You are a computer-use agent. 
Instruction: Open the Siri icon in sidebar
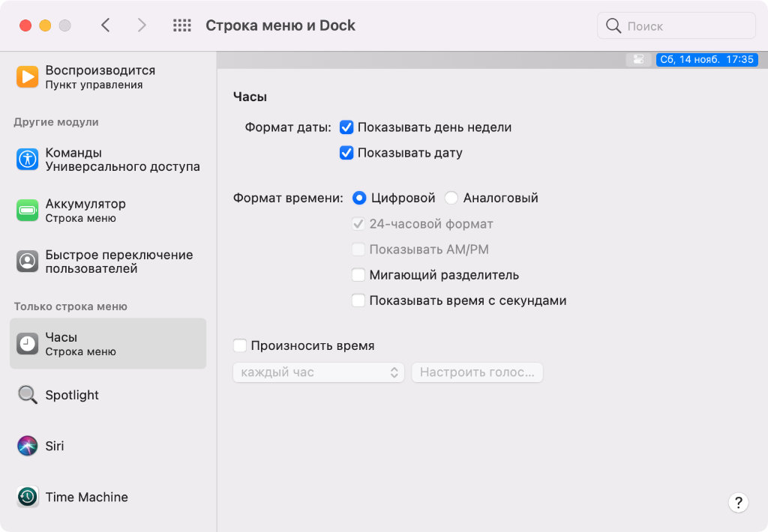point(28,446)
